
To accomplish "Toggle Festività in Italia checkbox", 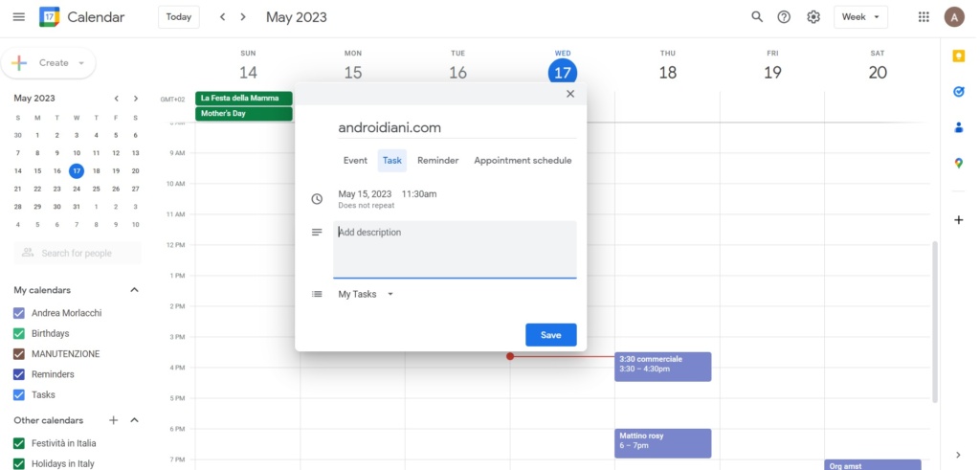I will point(19,443).
